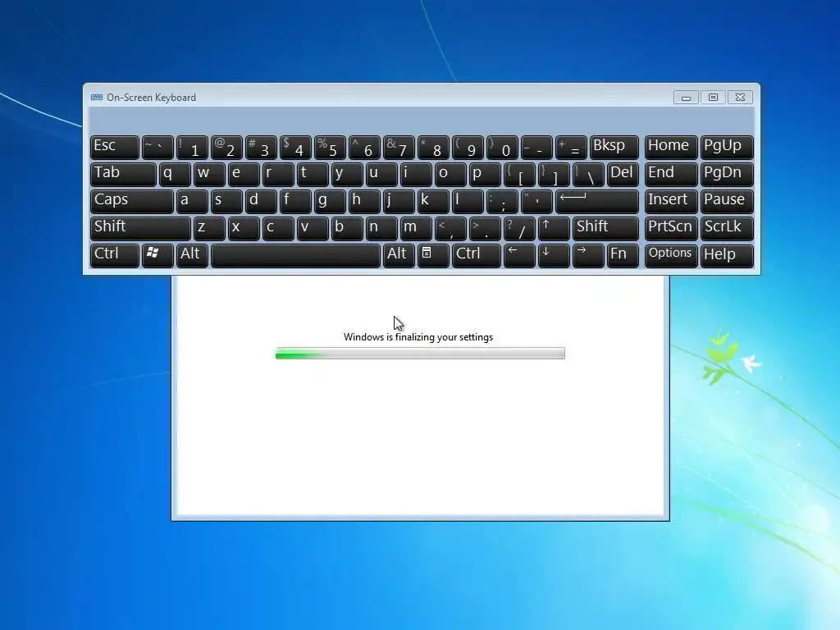Click the number 1 key
The height and width of the screenshot is (630, 840).
[x=192, y=148]
